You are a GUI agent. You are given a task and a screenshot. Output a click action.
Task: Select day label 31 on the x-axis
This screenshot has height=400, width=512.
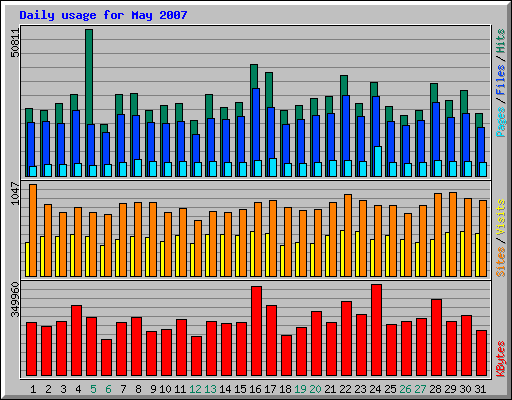480,389
